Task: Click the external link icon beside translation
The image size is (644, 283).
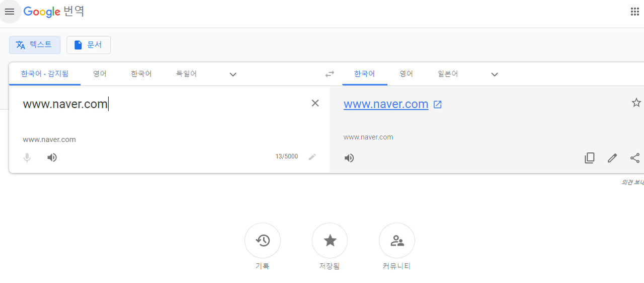Action: coord(438,105)
